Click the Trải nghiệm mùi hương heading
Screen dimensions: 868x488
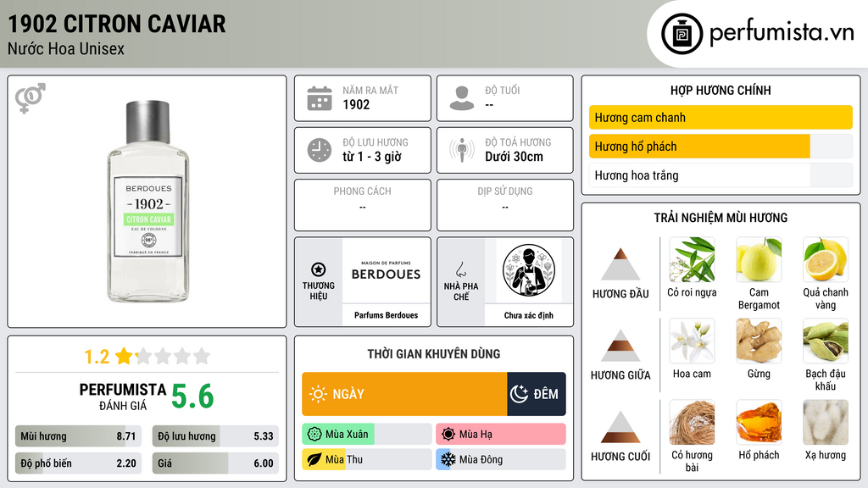pyautogui.click(x=721, y=218)
